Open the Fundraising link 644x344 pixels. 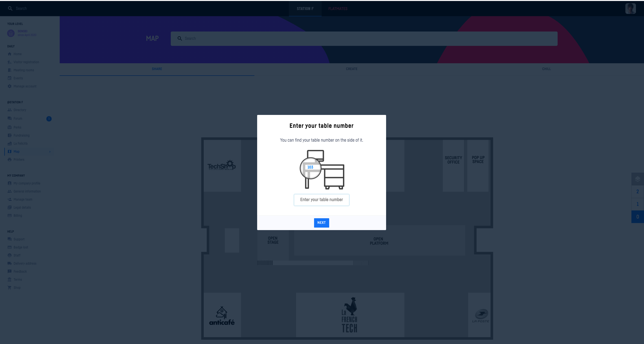coord(21,135)
